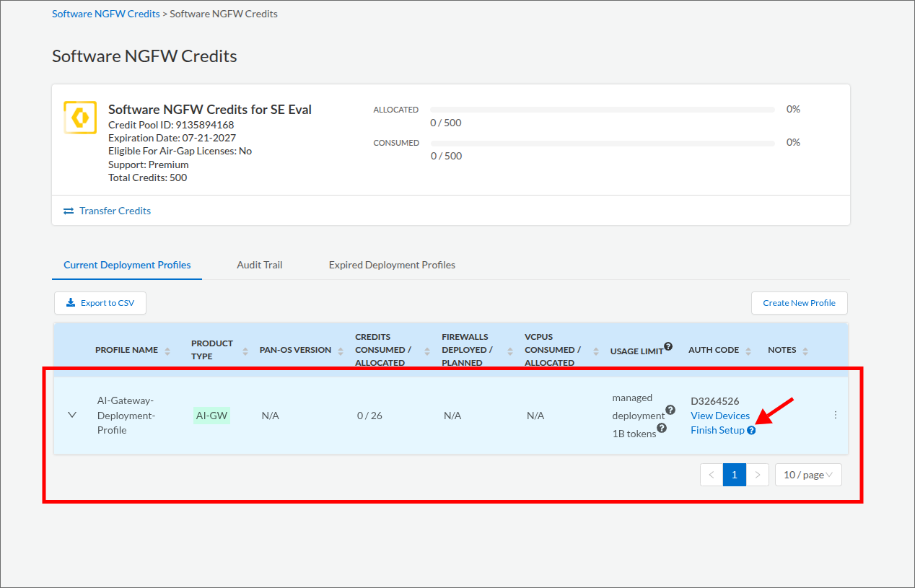Go to the next page
This screenshot has width=915, height=588.
(x=758, y=475)
